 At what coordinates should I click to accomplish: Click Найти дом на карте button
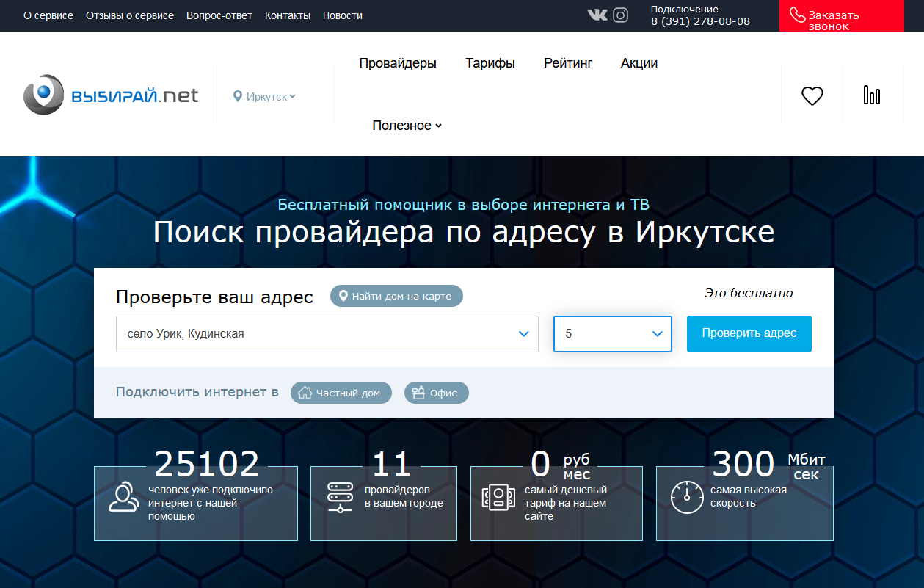(396, 297)
